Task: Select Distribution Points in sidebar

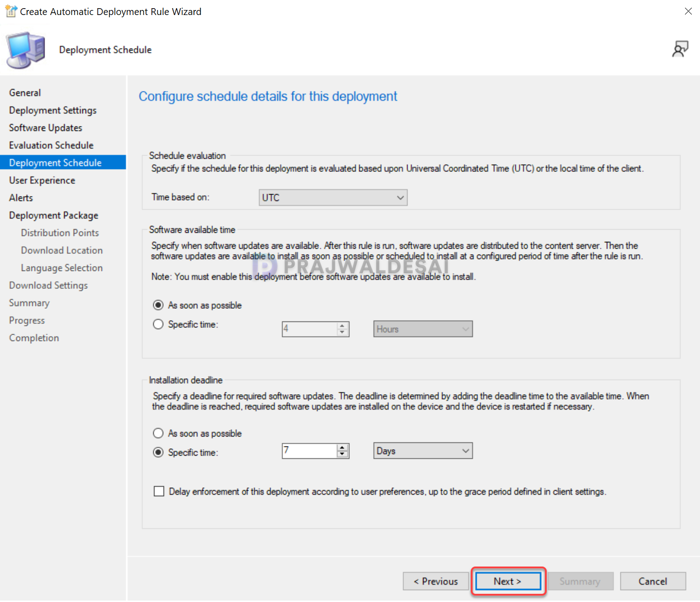Action: tap(60, 233)
